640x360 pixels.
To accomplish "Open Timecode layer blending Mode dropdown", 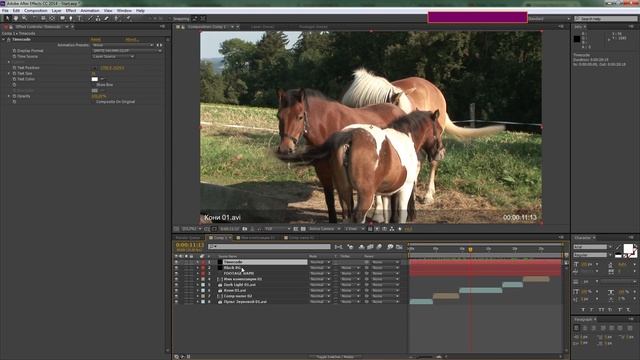I will 320,262.
